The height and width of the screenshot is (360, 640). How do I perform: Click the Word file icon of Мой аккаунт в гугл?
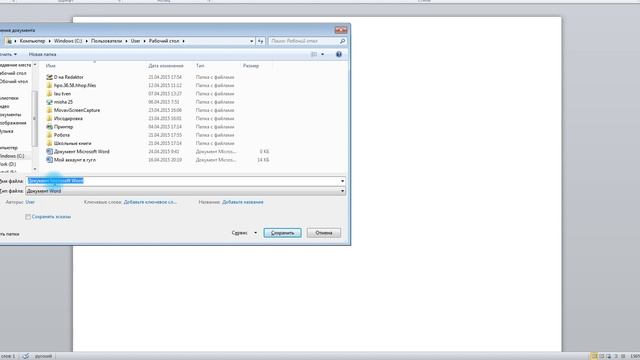49,160
